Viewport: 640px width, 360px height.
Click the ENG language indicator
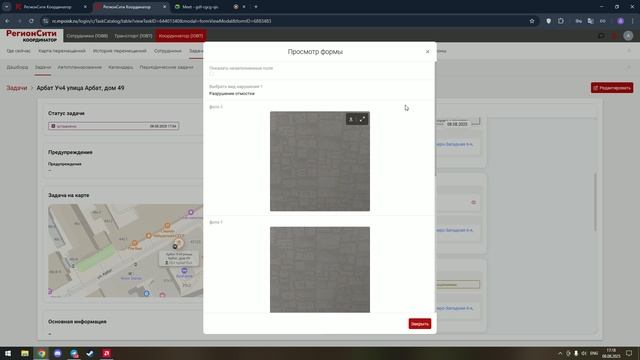(x=594, y=353)
